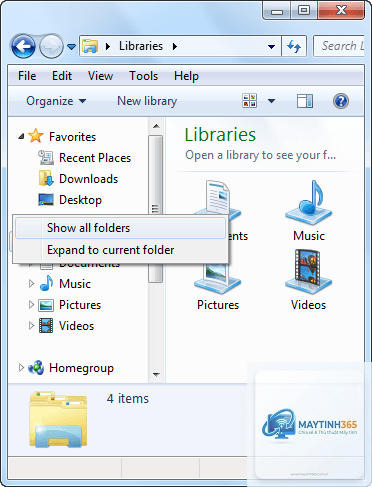Image resolution: width=372 pixels, height=487 pixels.
Task: Open recent pages dropdown next to Forward button
Action: coord(71,46)
